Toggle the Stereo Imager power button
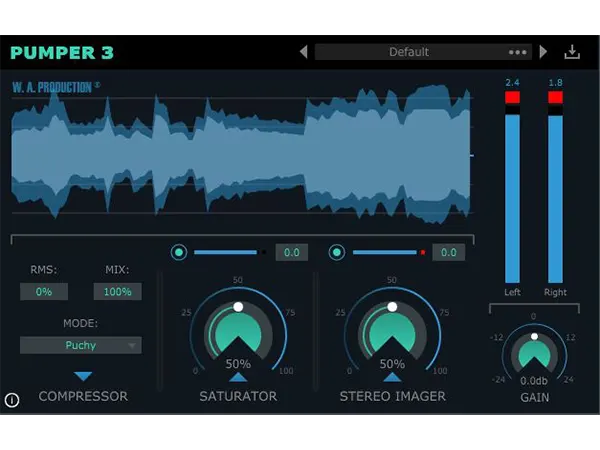The height and width of the screenshot is (450, 600). [337, 252]
